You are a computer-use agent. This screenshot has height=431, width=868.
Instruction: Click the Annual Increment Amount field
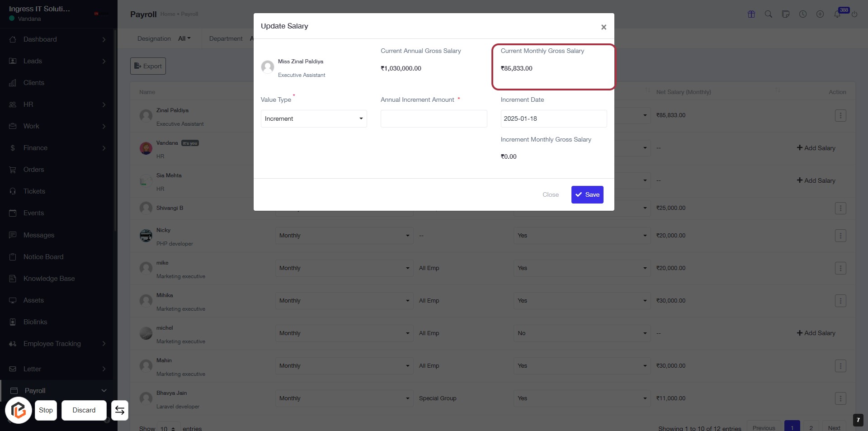pyautogui.click(x=434, y=119)
